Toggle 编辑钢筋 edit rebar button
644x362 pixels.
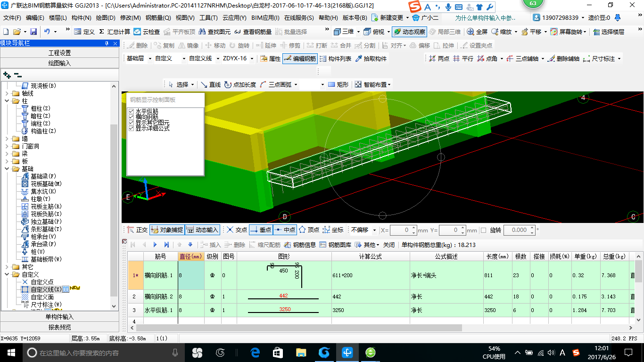tap(300, 59)
